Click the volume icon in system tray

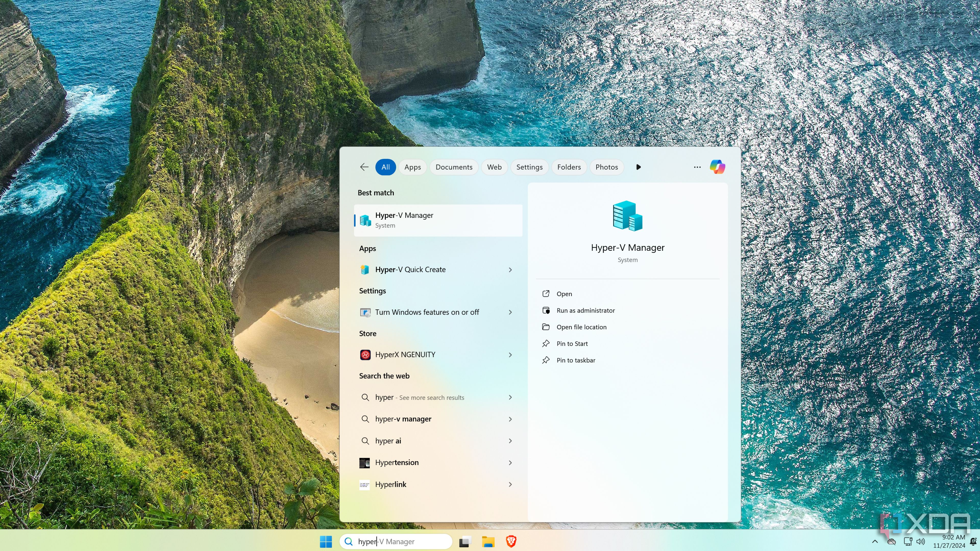pos(921,541)
